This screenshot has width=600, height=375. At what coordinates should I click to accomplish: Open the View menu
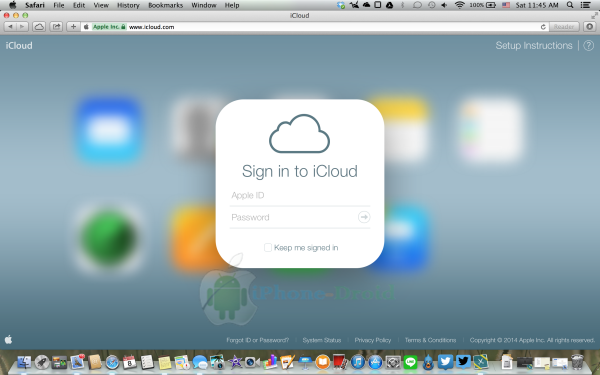point(101,5)
